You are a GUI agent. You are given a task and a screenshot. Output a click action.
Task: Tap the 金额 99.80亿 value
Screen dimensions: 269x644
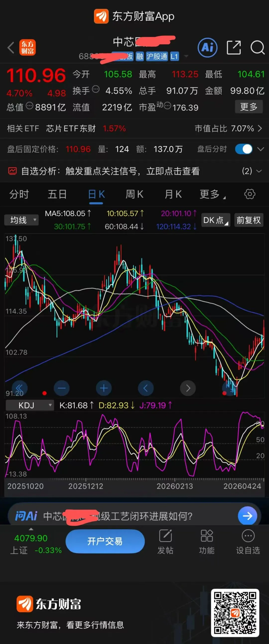click(247, 91)
